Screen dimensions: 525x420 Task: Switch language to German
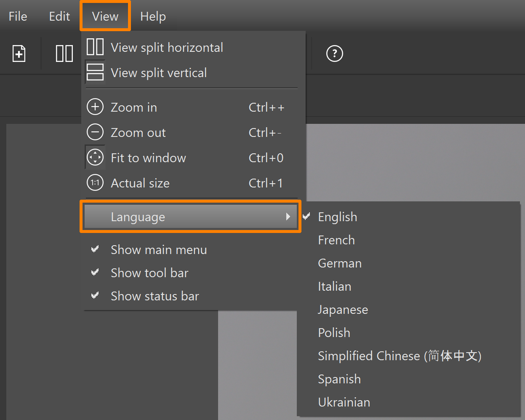point(340,263)
